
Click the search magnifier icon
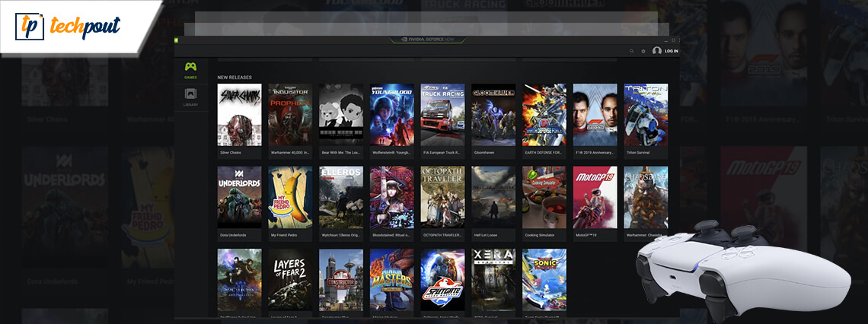pos(631,51)
